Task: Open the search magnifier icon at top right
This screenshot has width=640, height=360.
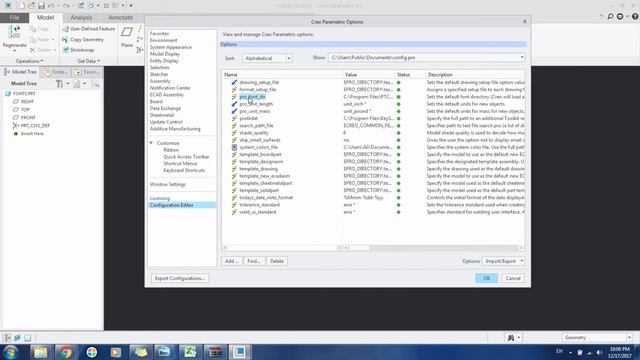Action: [x=610, y=17]
